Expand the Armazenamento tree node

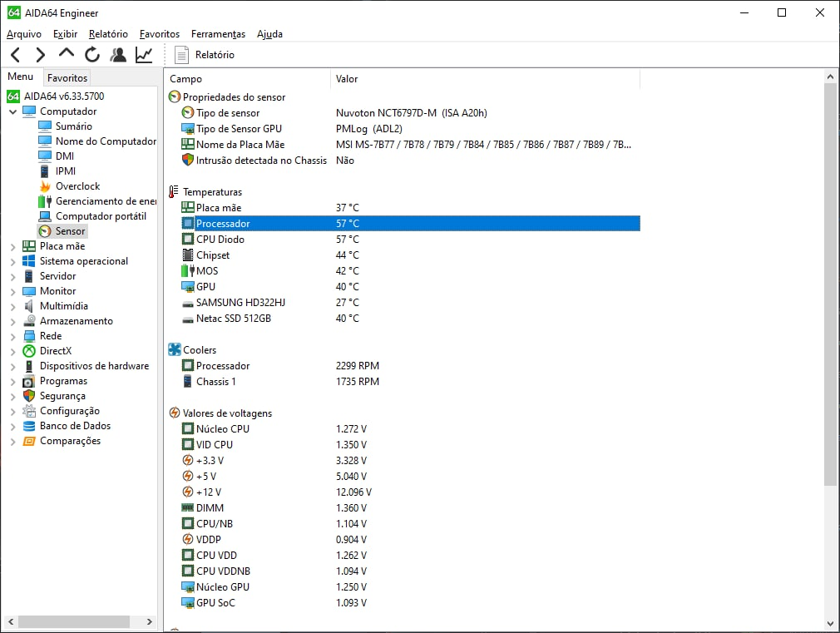(12, 322)
